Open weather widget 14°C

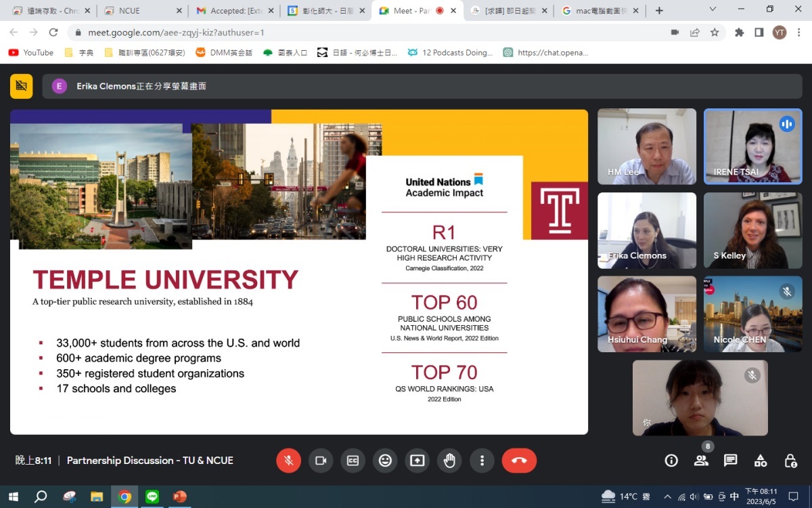click(x=625, y=496)
